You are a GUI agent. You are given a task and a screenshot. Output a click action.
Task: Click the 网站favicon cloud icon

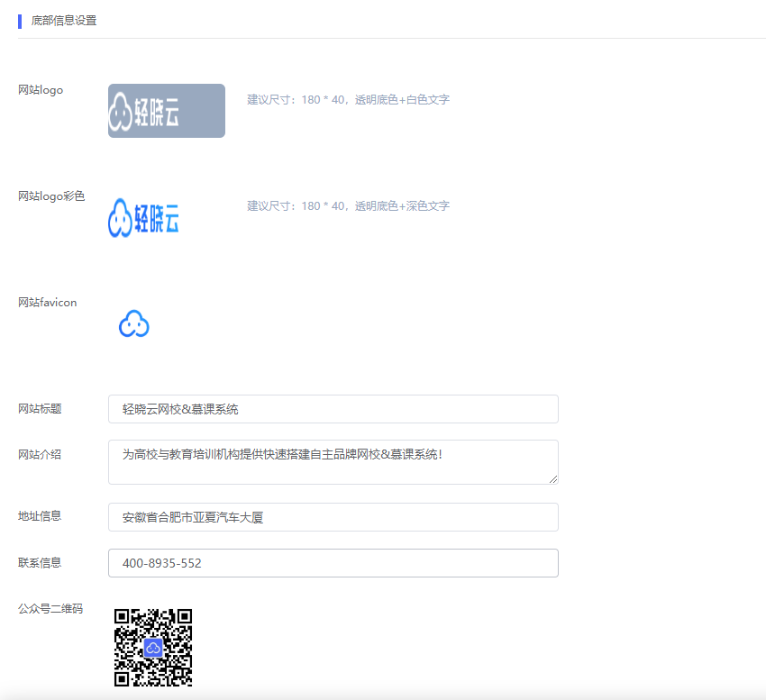tap(134, 323)
